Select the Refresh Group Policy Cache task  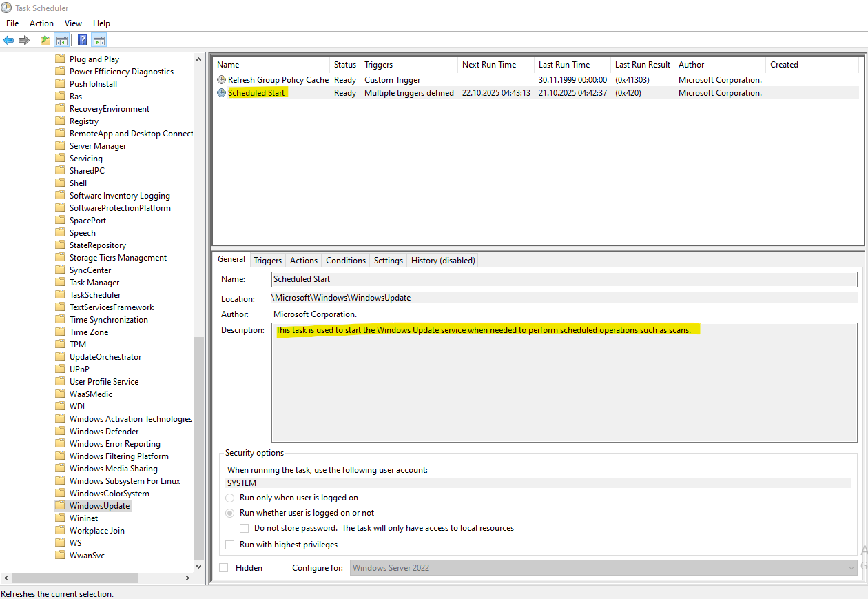(278, 80)
